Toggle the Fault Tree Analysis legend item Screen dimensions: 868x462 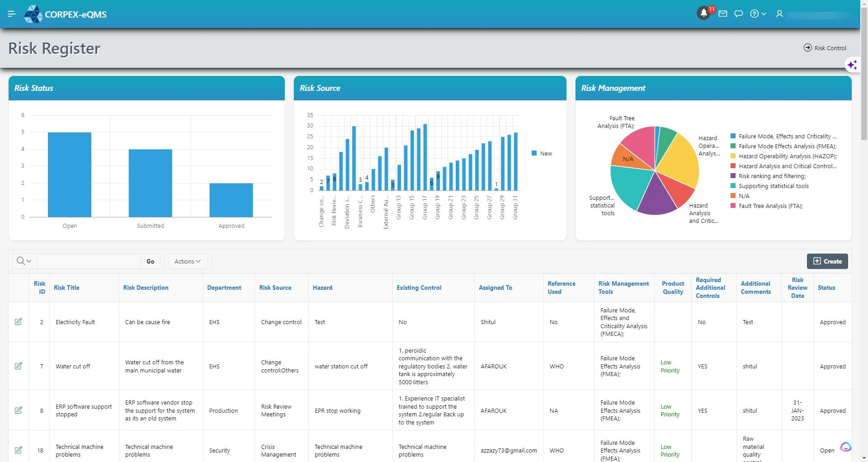[x=770, y=206]
